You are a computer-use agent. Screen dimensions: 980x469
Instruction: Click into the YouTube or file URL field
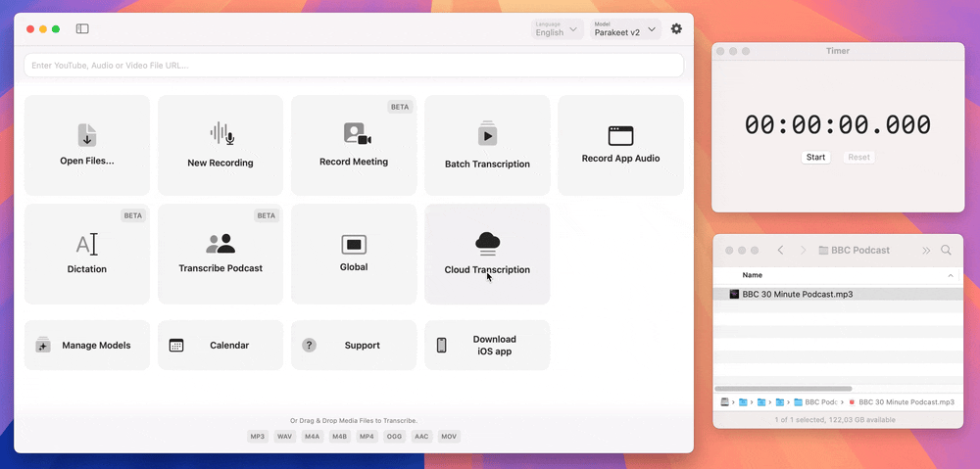point(354,66)
